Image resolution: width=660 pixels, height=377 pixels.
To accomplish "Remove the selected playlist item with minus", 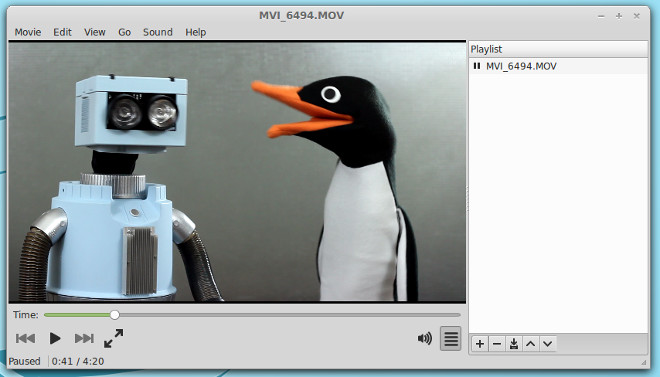I will coord(497,344).
